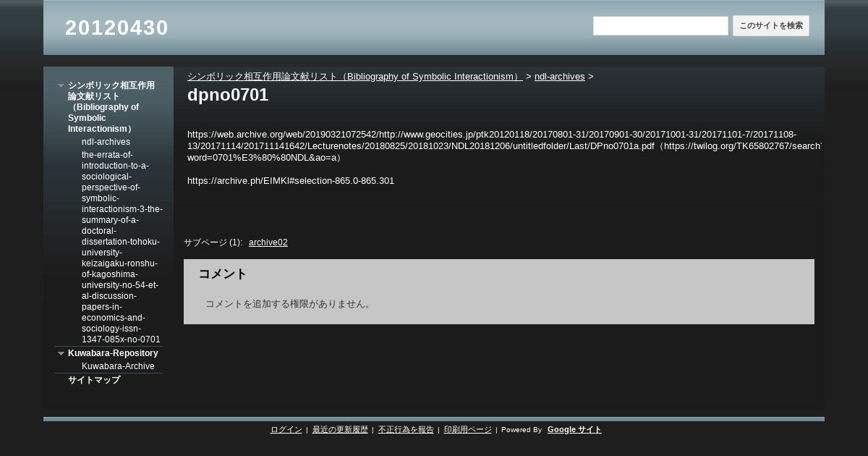Click the コメントを追加する権限がありません message
Image resolution: width=868 pixels, height=456 pixels.
[x=289, y=304]
